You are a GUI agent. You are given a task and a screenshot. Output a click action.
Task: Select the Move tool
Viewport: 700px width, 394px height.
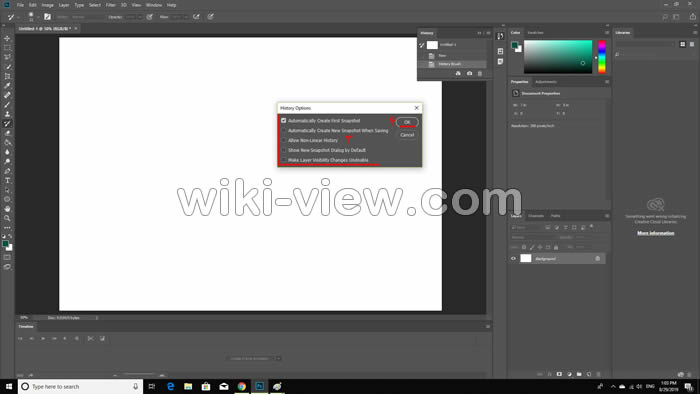[x=7, y=38]
